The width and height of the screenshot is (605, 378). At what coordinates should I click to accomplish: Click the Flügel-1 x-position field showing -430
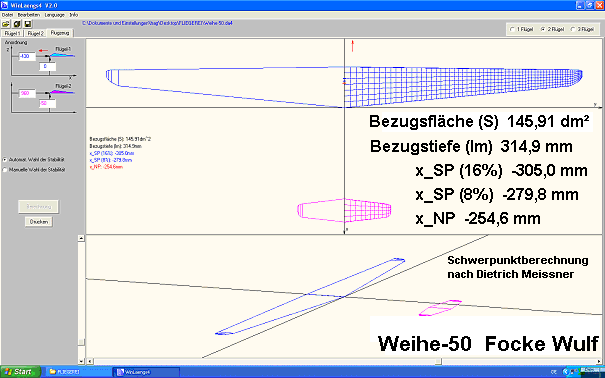point(27,57)
